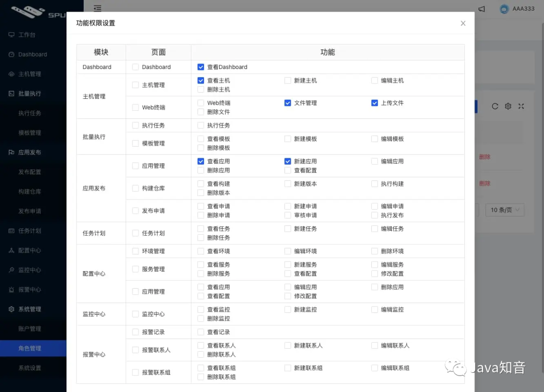This screenshot has width=544, height=392.
Task: Click the 模块 column header
Action: [x=101, y=52]
